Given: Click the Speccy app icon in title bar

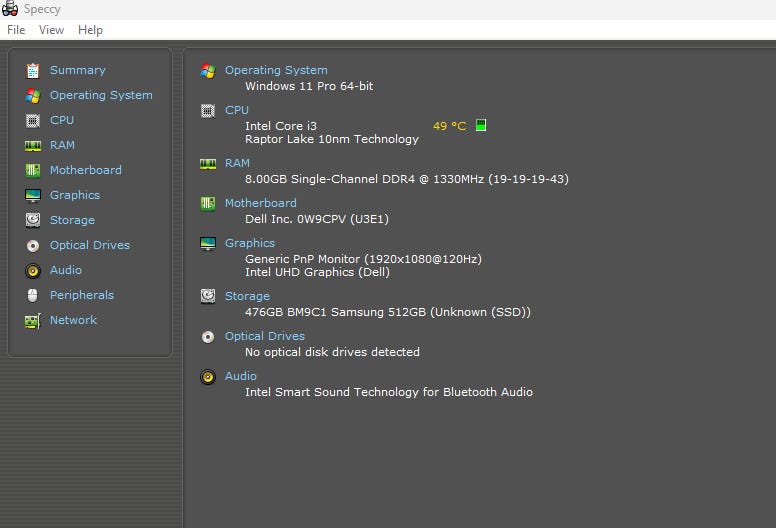Looking at the screenshot, I should (x=10, y=9).
